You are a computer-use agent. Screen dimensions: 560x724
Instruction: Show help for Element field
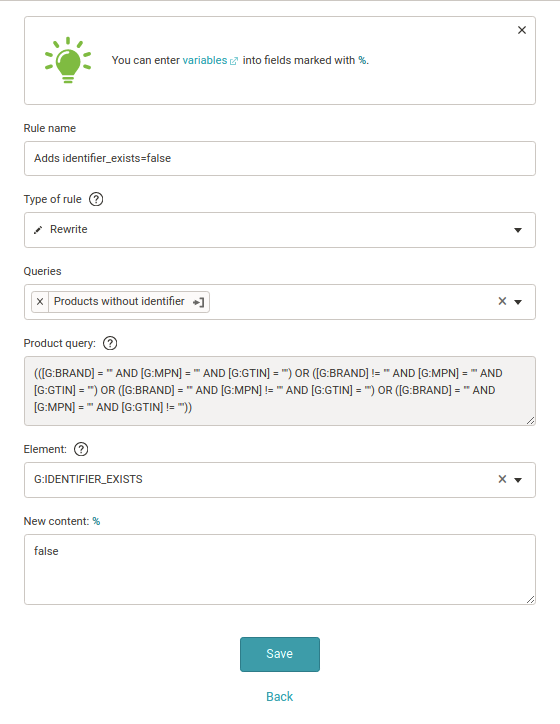81,449
